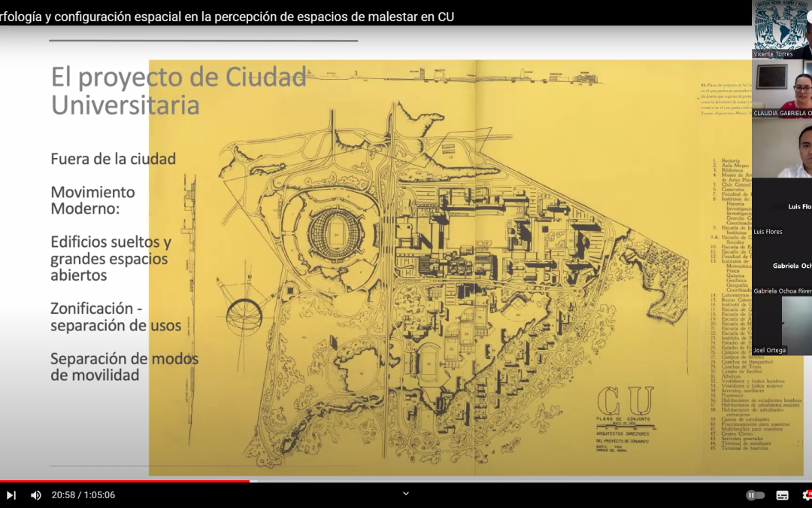Viewport: 812px width, 508px height.
Task: Click the text "Movimiento Moderno:"
Action: [x=92, y=200]
